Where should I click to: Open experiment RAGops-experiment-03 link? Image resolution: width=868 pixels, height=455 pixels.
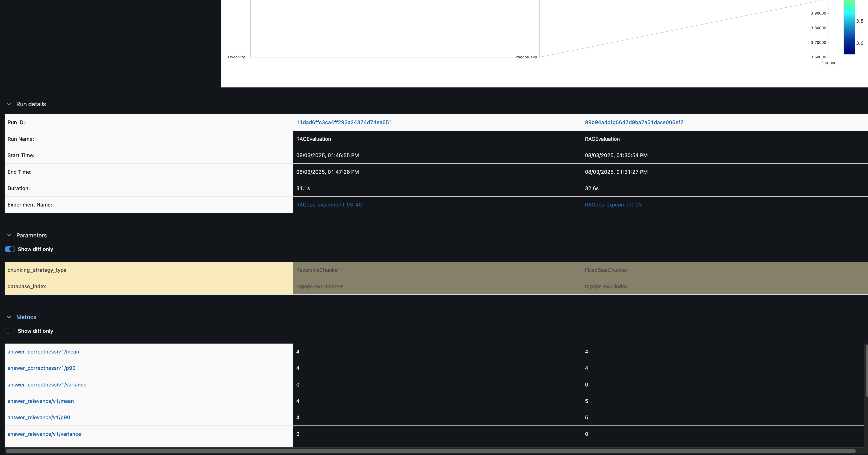point(613,205)
